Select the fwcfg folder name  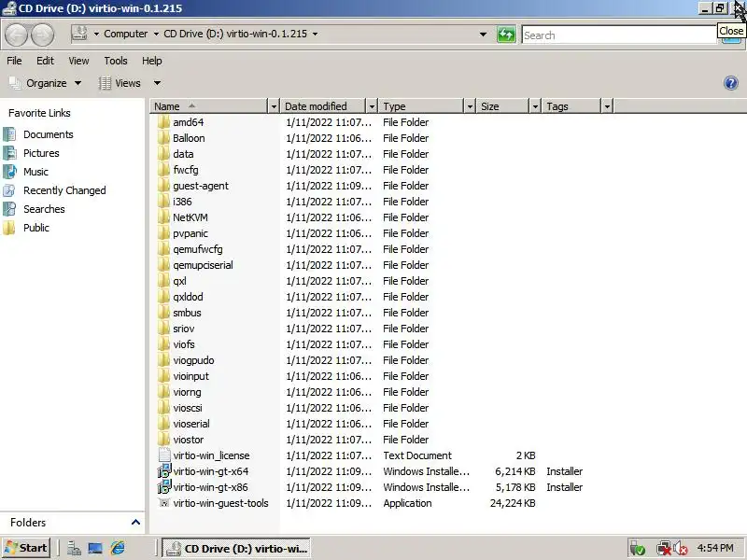[x=185, y=170]
